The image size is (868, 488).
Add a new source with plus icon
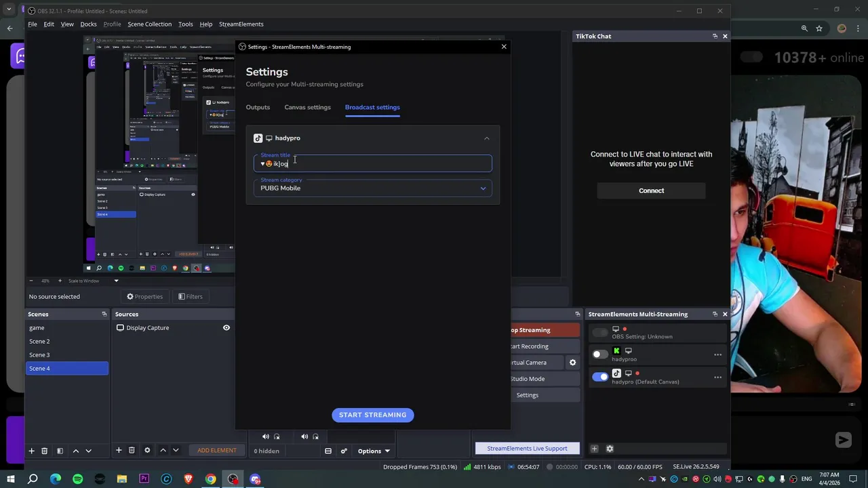tap(119, 450)
